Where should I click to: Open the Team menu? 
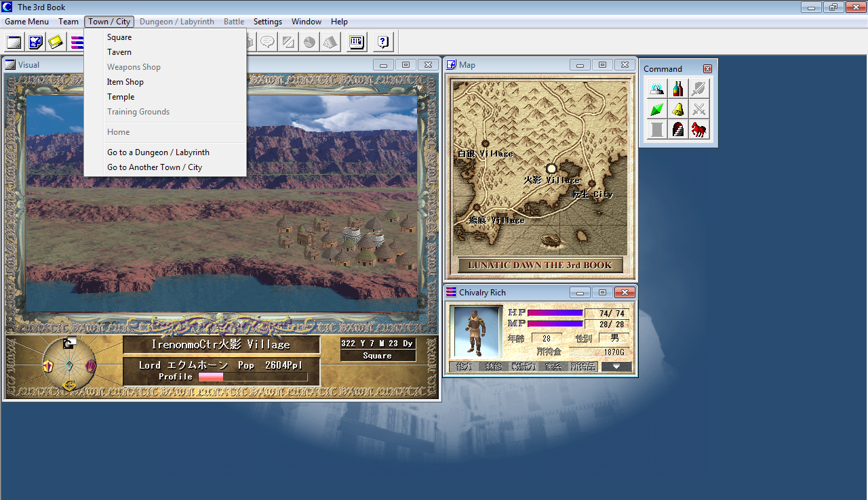68,22
